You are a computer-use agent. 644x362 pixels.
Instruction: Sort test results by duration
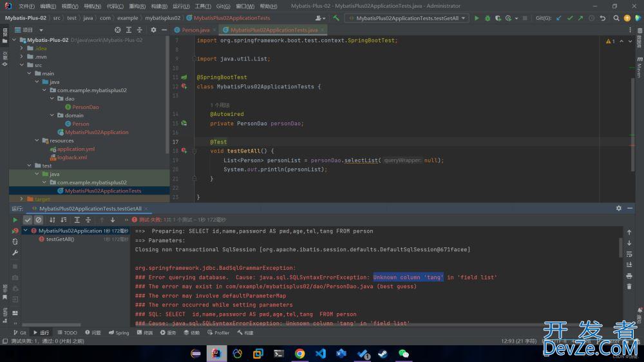[64, 220]
